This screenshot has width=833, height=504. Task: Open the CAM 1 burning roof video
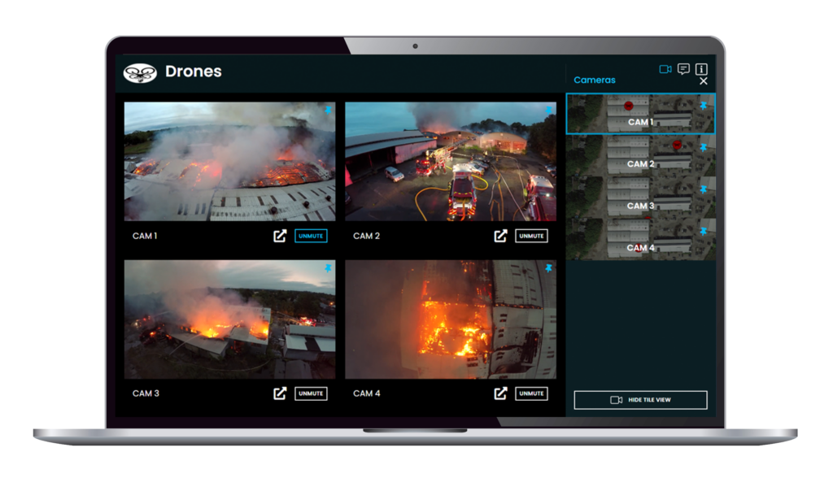click(x=229, y=162)
